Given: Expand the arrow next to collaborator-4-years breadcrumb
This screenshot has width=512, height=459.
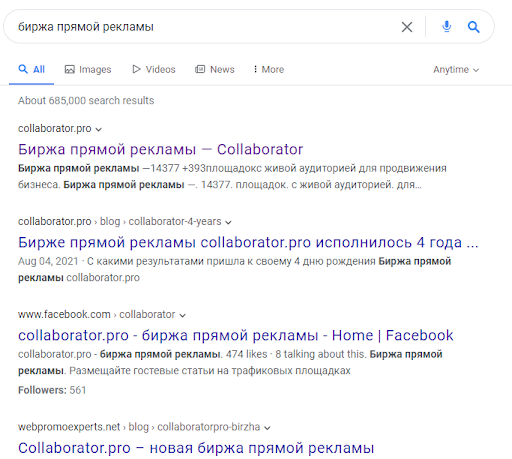Looking at the screenshot, I should click(228, 222).
